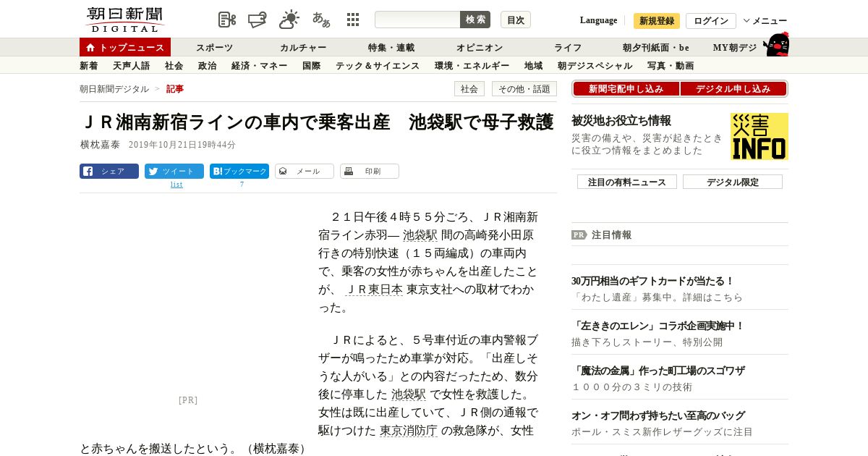868x456 pixels.
Task: Send article by メール button
Action: click(305, 172)
